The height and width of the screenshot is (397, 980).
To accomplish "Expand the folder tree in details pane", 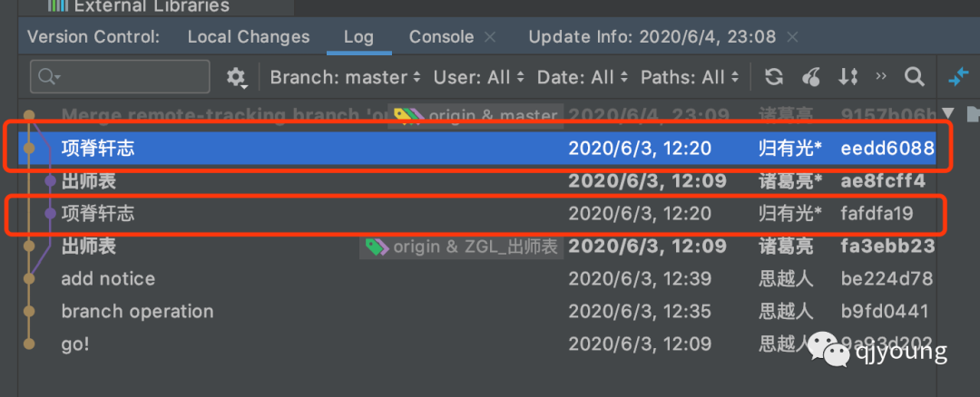I will click(949, 113).
